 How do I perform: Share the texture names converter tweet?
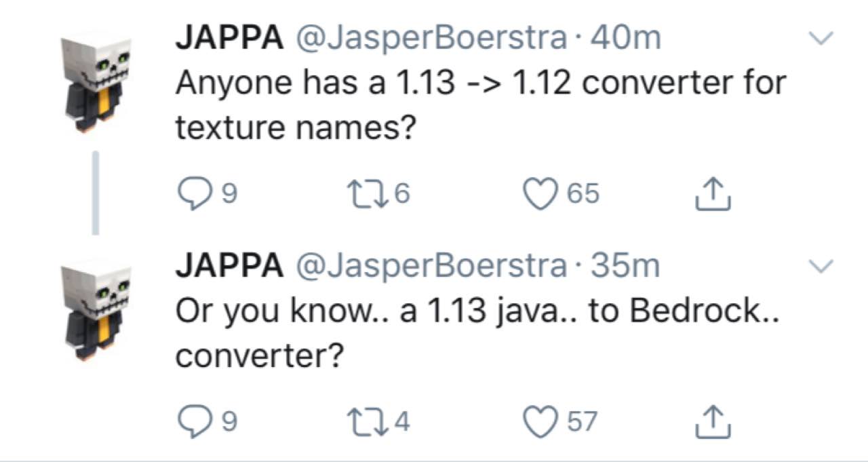[713, 193]
